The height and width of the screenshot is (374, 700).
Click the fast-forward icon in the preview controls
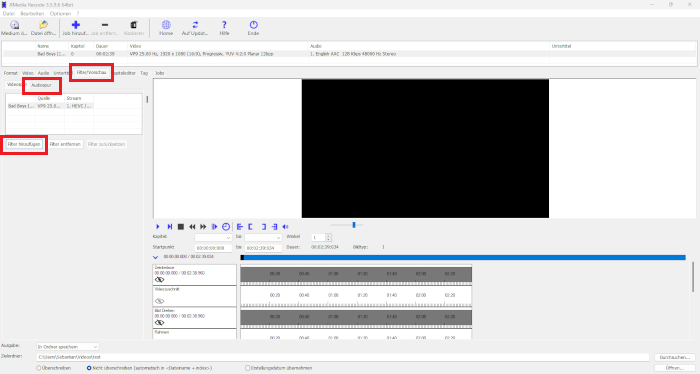coord(203,227)
